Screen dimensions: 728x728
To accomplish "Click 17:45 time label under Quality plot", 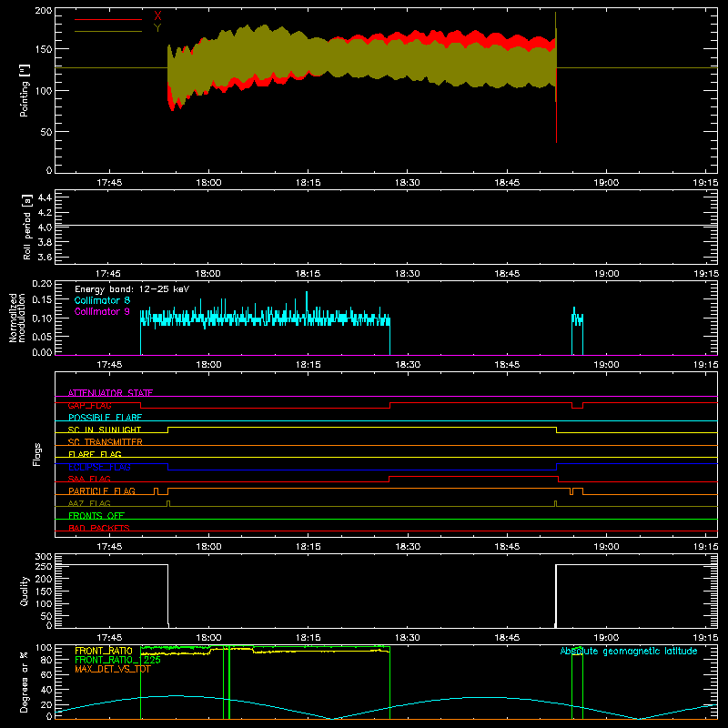I will [109, 638].
